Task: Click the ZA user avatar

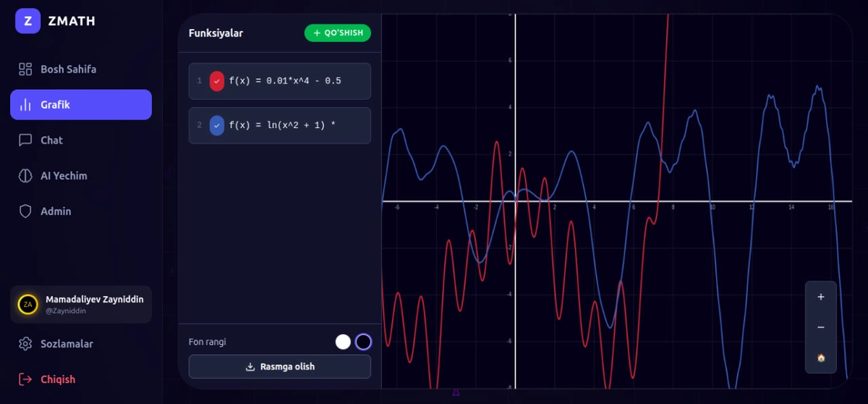Action: click(x=27, y=304)
